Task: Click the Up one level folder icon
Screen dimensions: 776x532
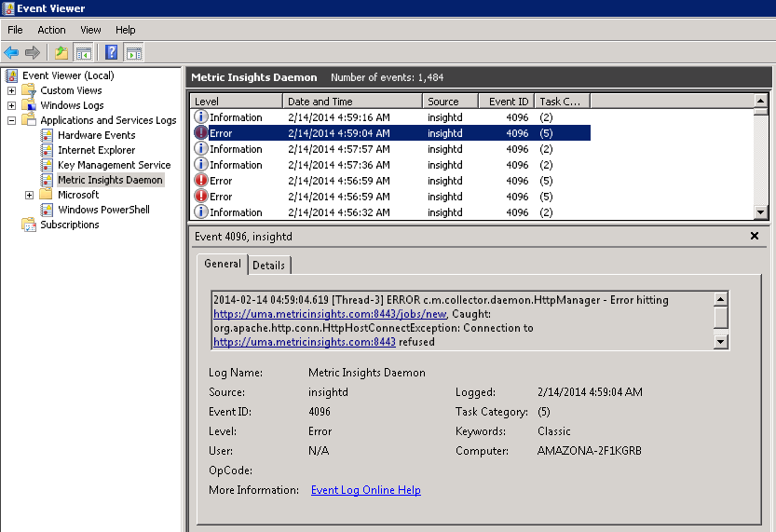Action: 61,52
